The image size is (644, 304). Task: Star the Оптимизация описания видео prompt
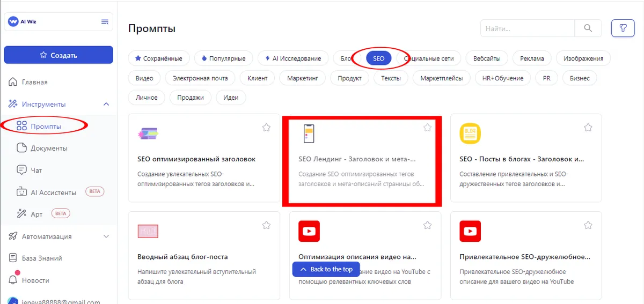tap(427, 225)
